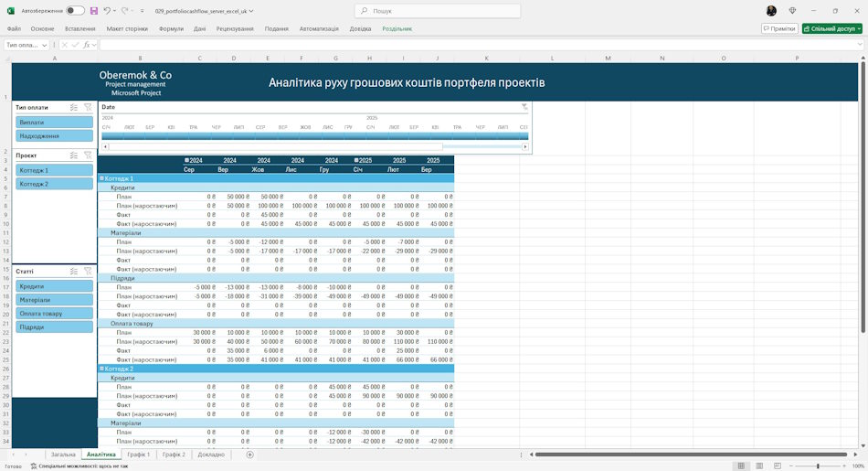The image size is (868, 471).
Task: Click the sheet horizontal scrollbar
Action: [691, 455]
